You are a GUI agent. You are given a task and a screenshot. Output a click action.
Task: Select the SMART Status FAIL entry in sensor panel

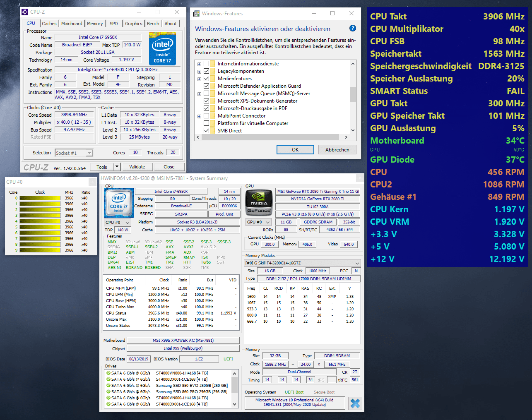(x=447, y=91)
